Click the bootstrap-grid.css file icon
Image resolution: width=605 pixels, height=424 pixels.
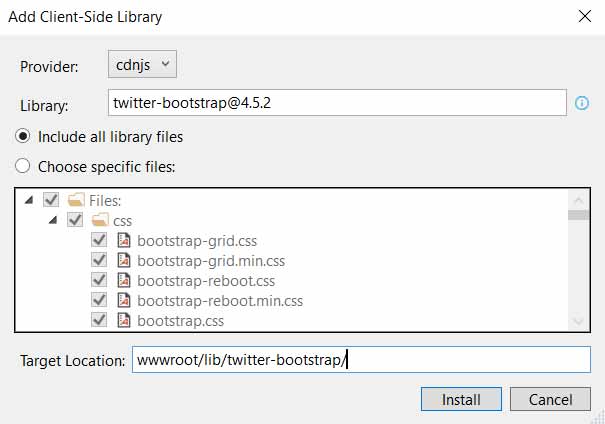[123, 240]
